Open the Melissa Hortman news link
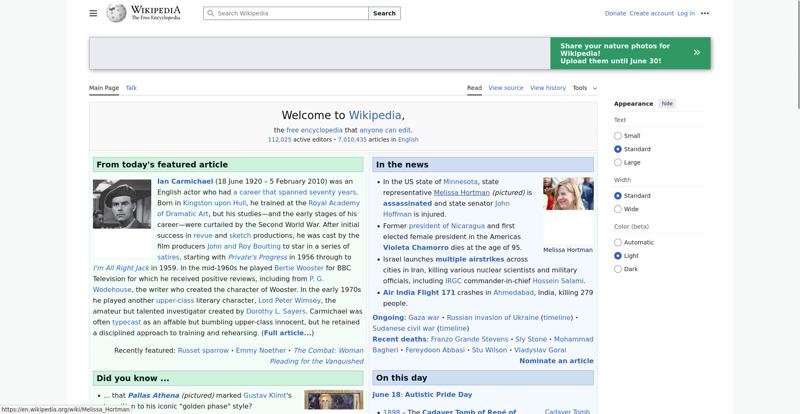Screen dimensions: 800x414 point(462,192)
